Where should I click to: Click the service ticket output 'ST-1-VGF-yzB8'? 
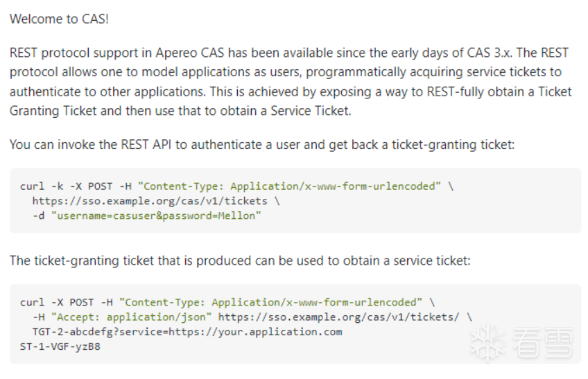[60, 346]
